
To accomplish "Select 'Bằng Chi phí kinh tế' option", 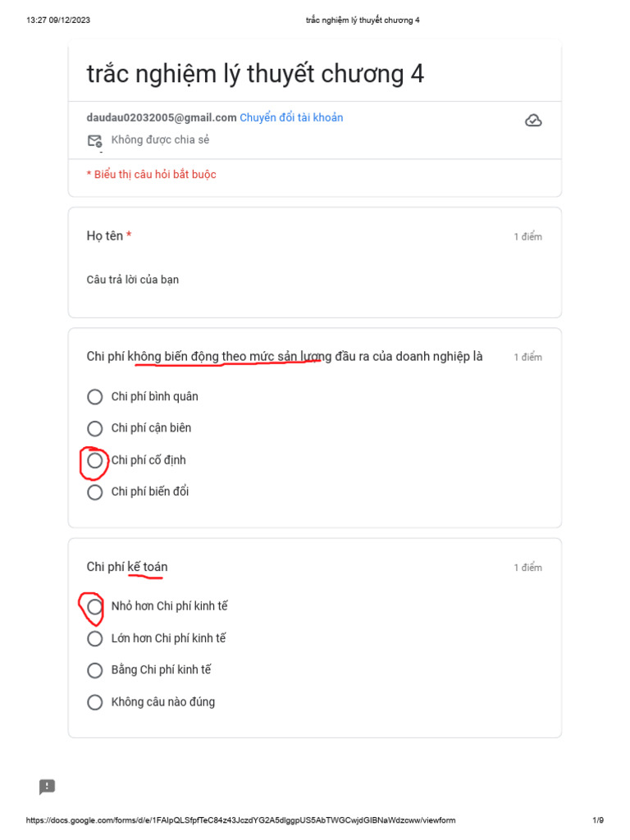I will 95,670.
